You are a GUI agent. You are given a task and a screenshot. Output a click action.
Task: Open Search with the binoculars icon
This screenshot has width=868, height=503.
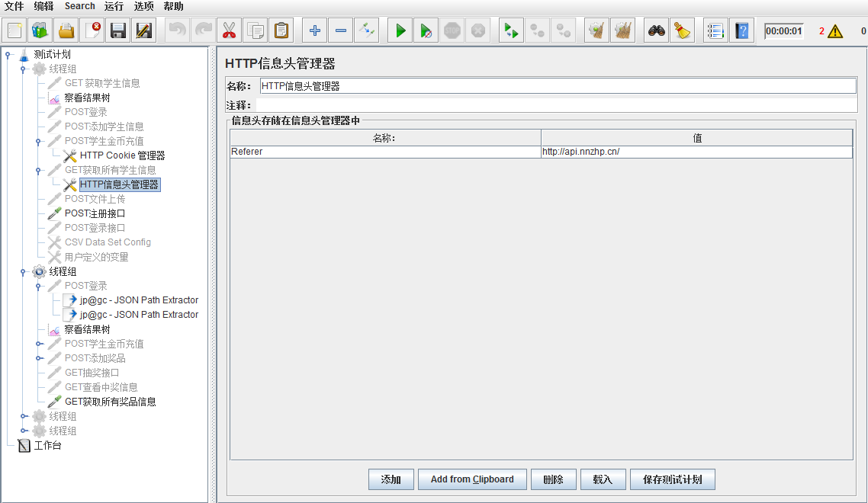click(656, 30)
